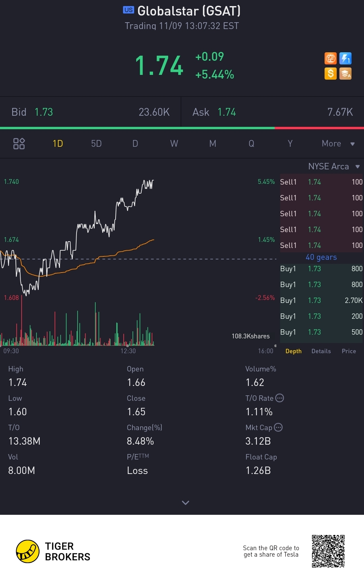364x588 pixels.
Task: Tap the T/O Rate 1.11% value
Action: pos(259,412)
